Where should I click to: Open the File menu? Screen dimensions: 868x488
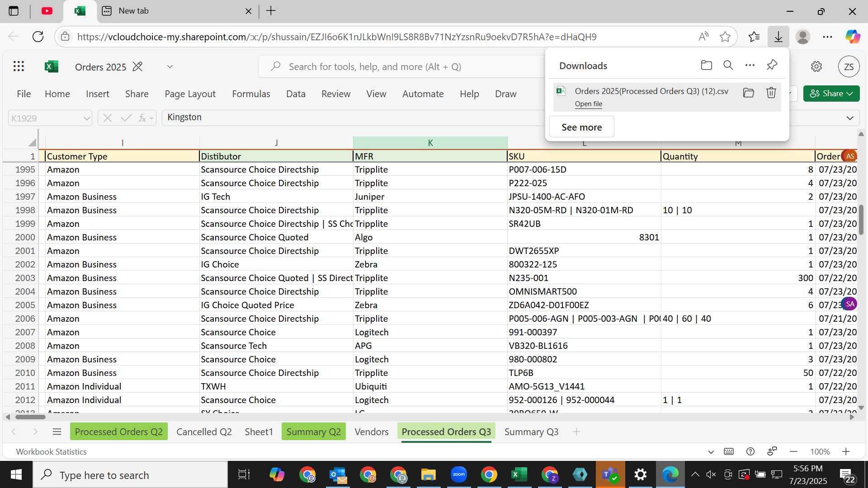[24, 94]
